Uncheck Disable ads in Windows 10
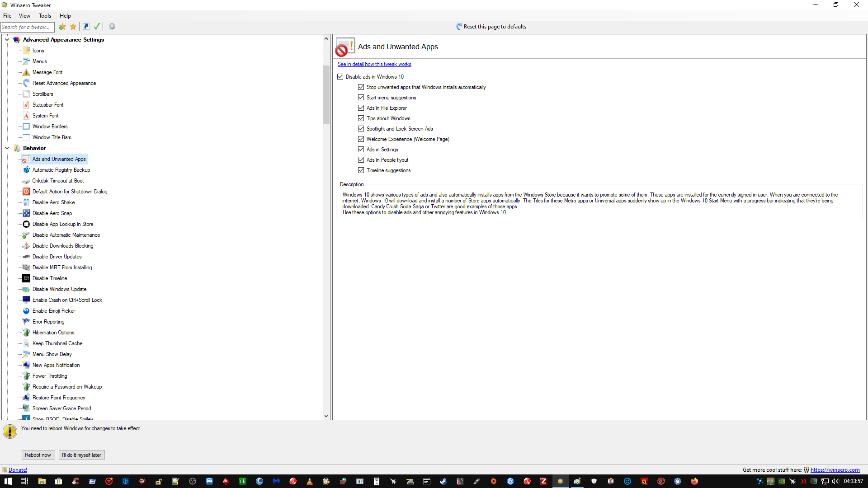The height and width of the screenshot is (488, 868). (x=340, y=77)
